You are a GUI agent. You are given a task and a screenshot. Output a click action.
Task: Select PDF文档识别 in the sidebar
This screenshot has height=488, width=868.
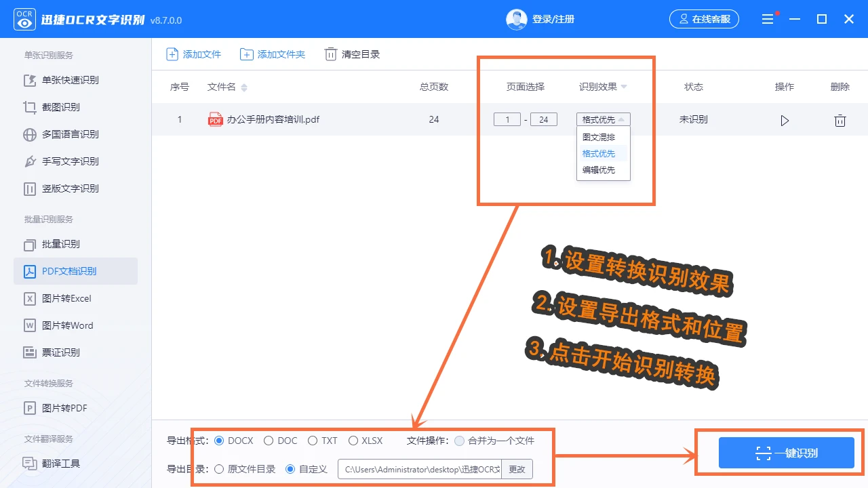[x=75, y=271]
